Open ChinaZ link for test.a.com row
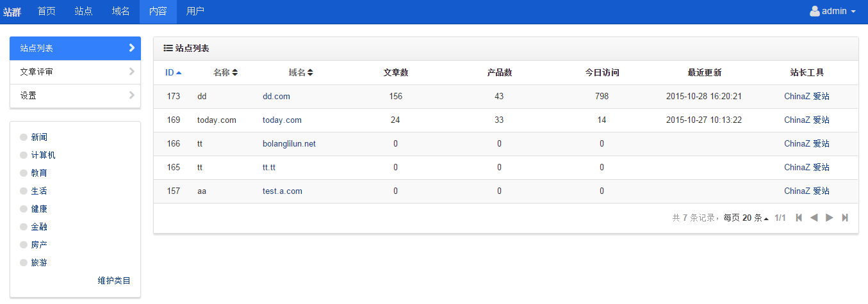The image size is (868, 304). (x=797, y=191)
